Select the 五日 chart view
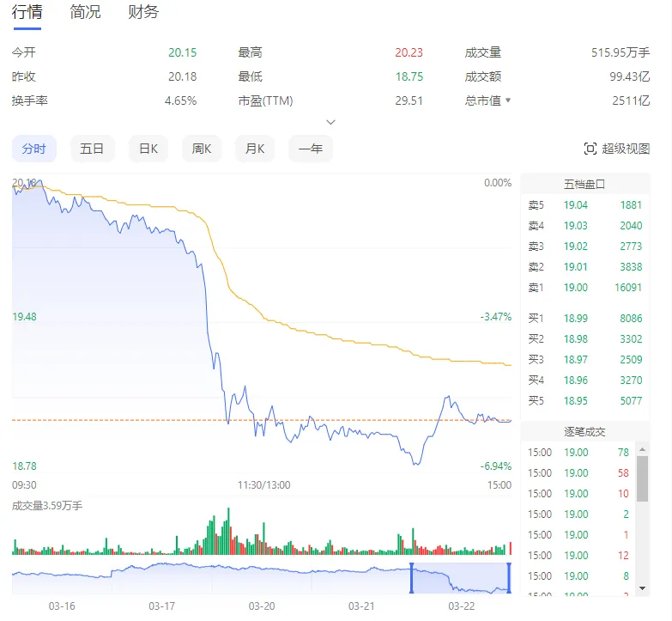This screenshot has width=672, height=621. (92, 149)
